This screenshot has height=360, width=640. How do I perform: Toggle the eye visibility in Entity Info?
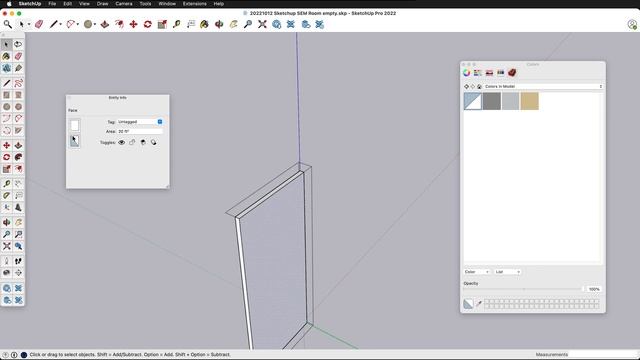pos(122,142)
